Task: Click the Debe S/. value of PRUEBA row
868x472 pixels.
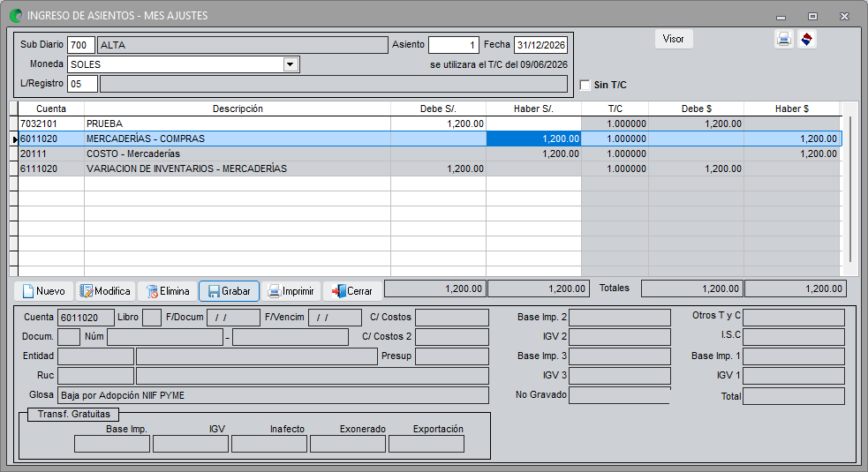Action: tap(439, 124)
